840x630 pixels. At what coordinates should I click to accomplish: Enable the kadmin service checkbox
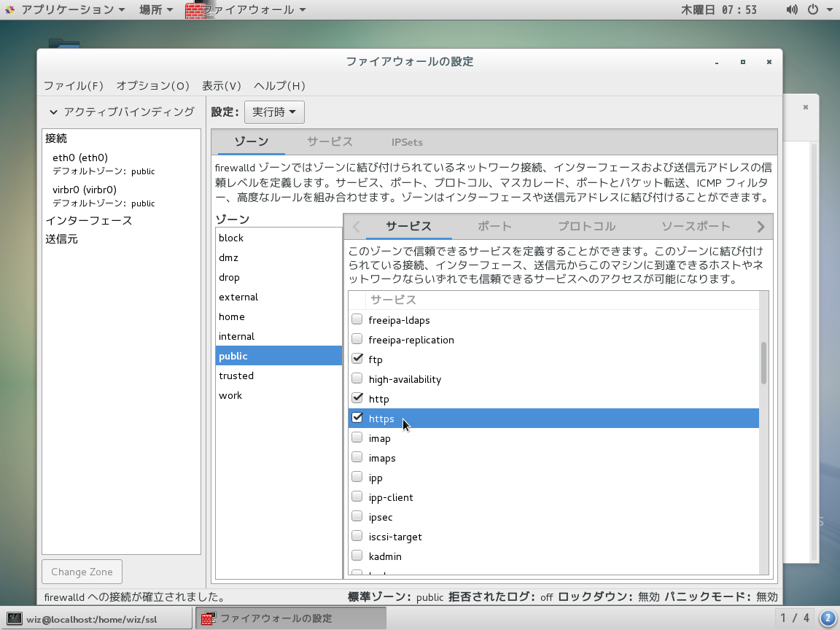click(x=357, y=556)
